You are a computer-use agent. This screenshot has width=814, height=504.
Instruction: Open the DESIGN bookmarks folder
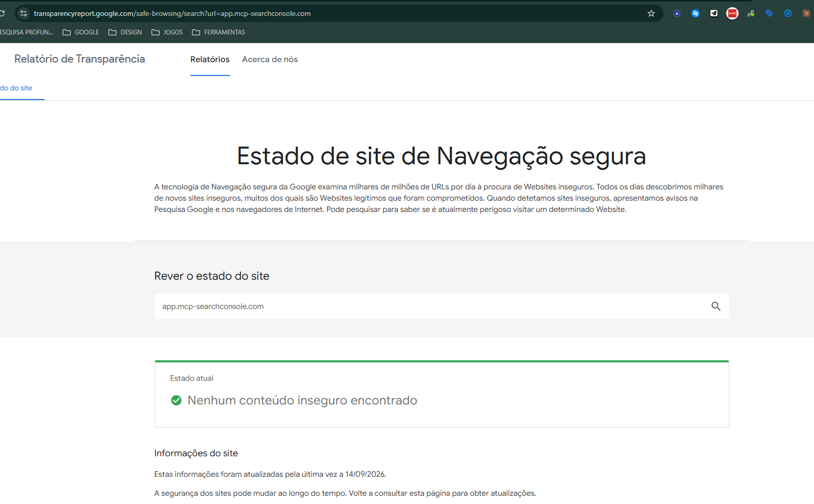(125, 32)
